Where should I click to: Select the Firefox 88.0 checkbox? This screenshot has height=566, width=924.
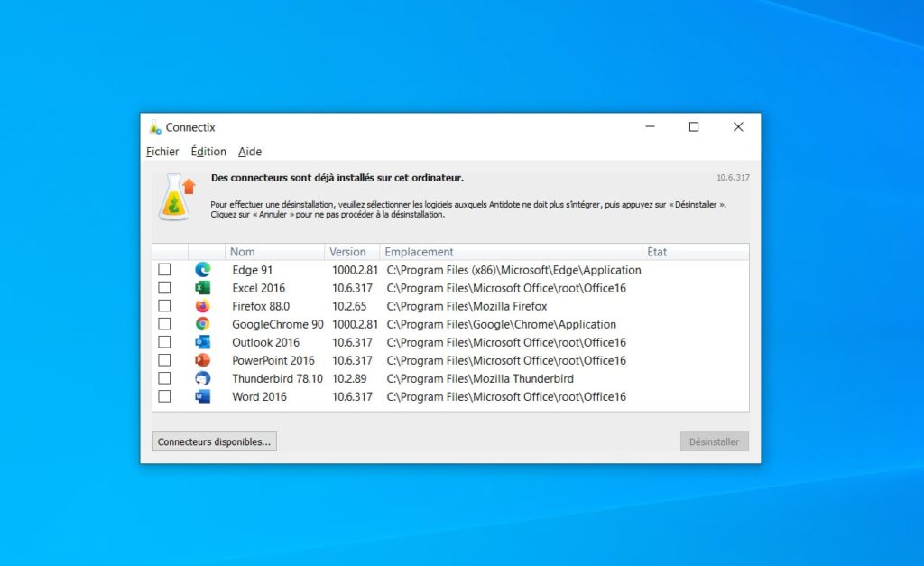tap(164, 306)
